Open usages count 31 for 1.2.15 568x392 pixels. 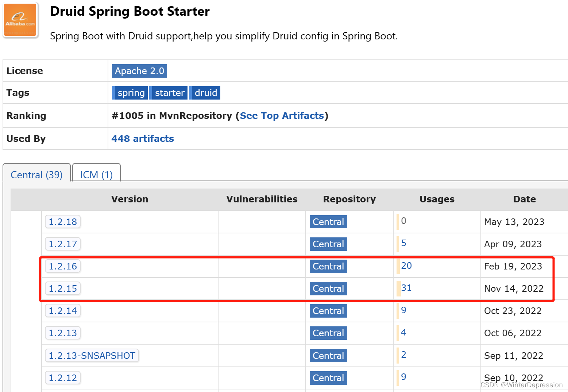point(406,288)
